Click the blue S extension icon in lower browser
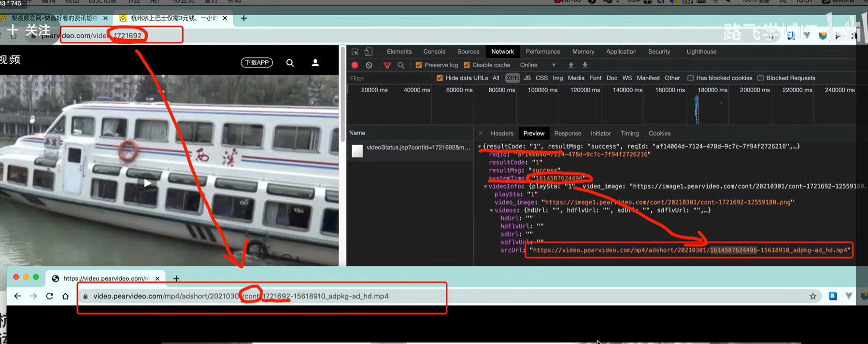The width and height of the screenshot is (868, 344). coord(833,296)
